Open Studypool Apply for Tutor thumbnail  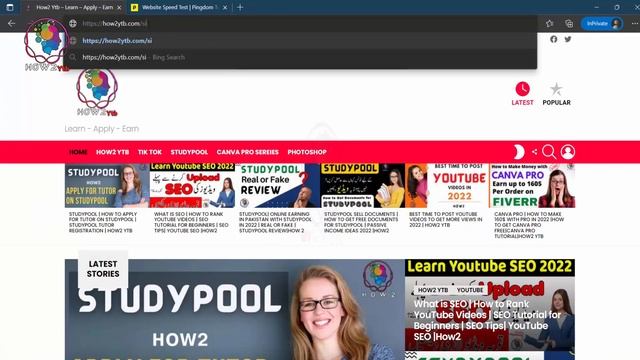point(107,186)
